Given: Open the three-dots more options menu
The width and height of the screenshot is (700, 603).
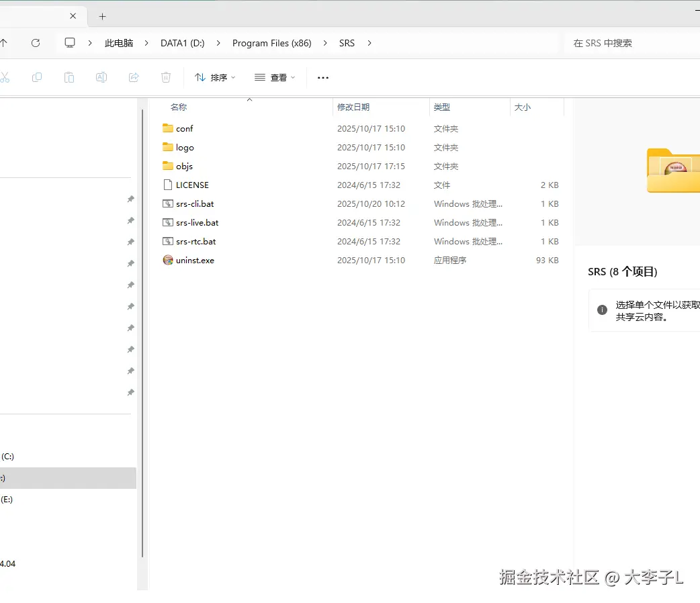Looking at the screenshot, I should click(x=322, y=78).
